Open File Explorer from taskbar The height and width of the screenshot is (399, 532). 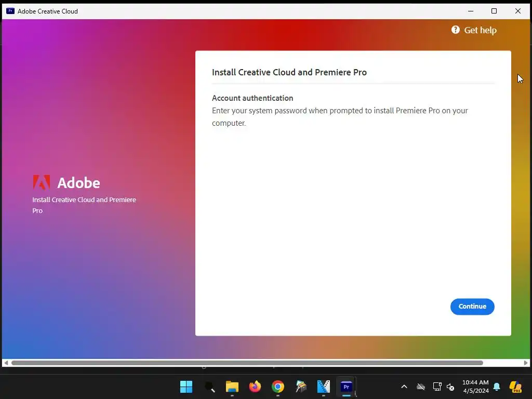tap(232, 387)
